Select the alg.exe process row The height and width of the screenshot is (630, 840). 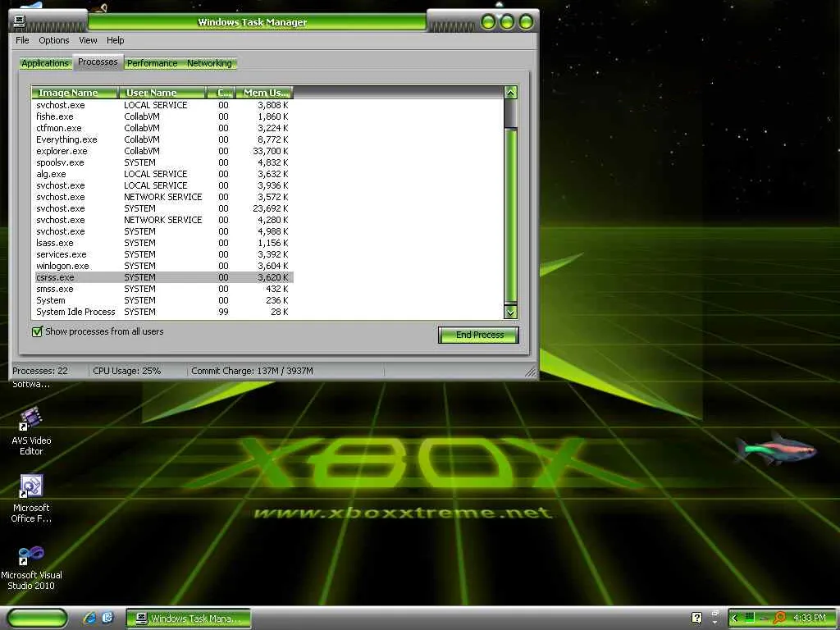(162, 174)
